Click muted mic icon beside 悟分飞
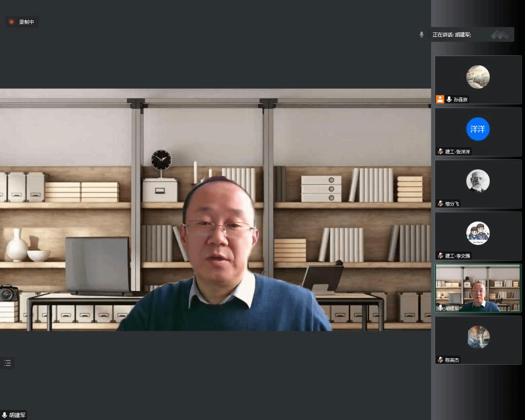This screenshot has width=525, height=420. pos(440,204)
